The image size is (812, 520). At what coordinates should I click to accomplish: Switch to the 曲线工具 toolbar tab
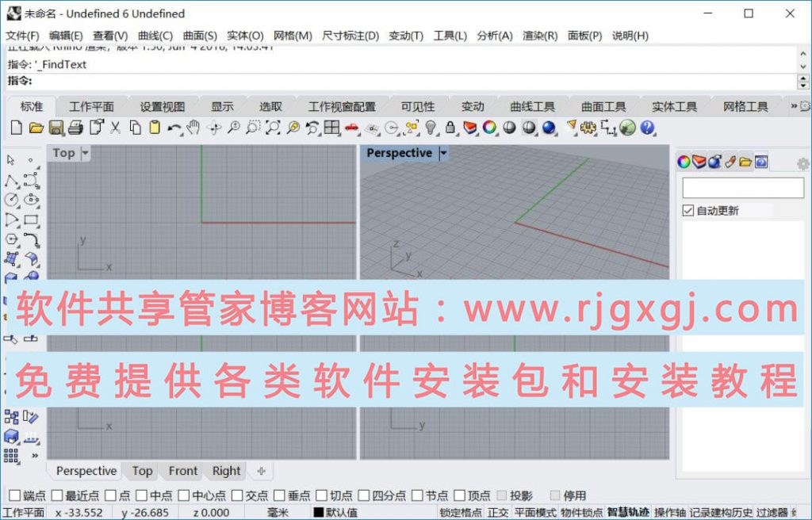(532, 107)
